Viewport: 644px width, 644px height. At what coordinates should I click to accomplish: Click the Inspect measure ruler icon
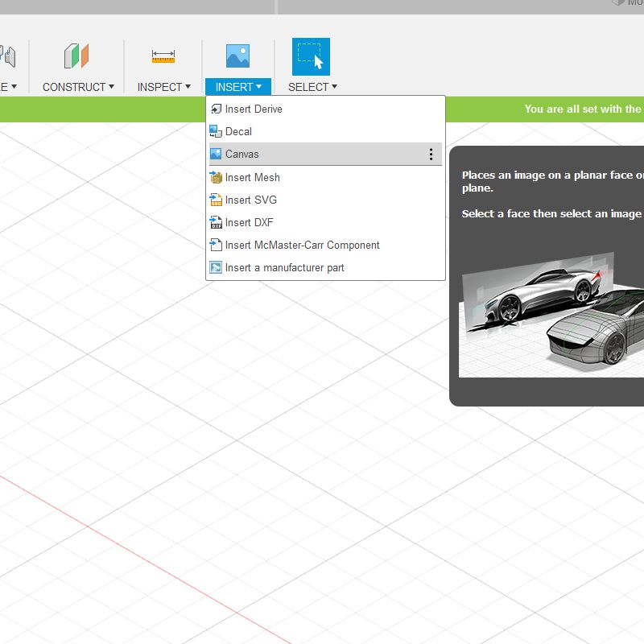163,56
